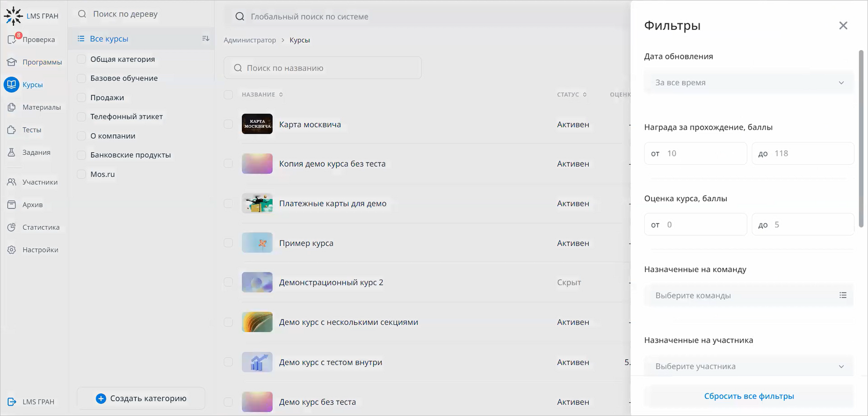
Task: Focus the Награда 'от 10' field
Action: 695,153
